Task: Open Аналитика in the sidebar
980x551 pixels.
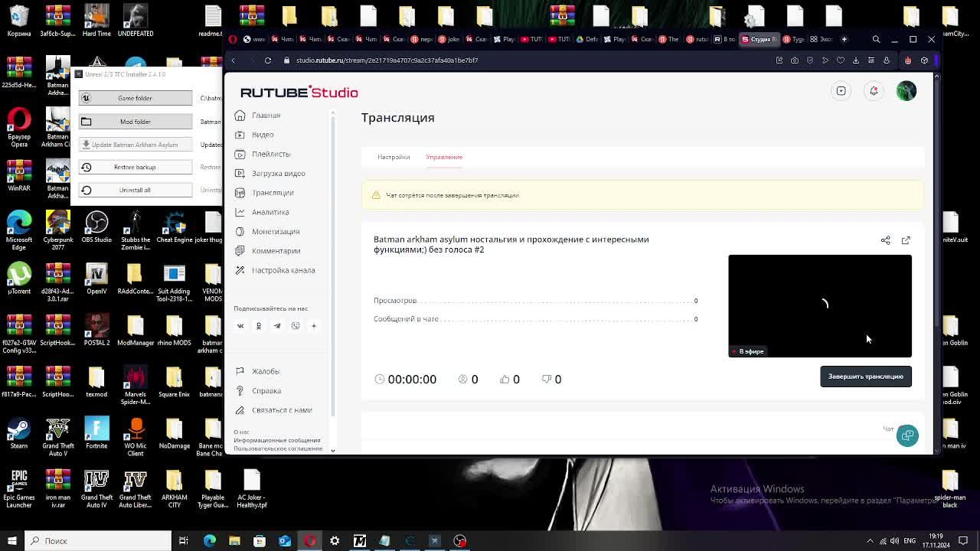Action: pyautogui.click(x=262, y=212)
